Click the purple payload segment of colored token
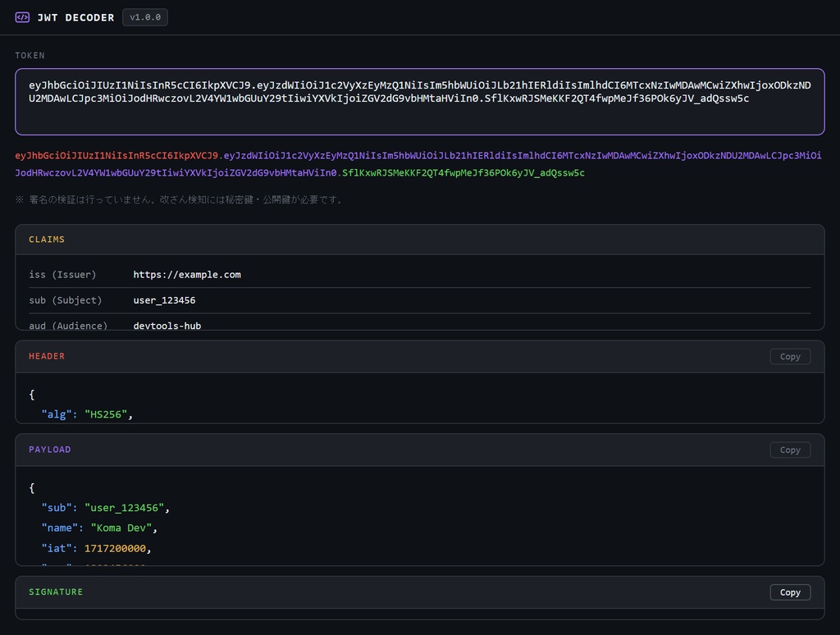Screen dimensions: 840x635 pyautogui.click(x=418, y=164)
